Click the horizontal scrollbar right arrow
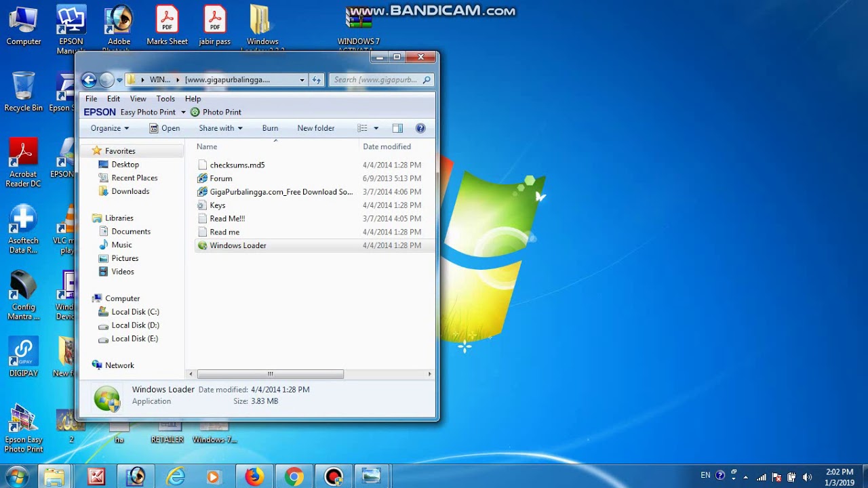 point(429,374)
